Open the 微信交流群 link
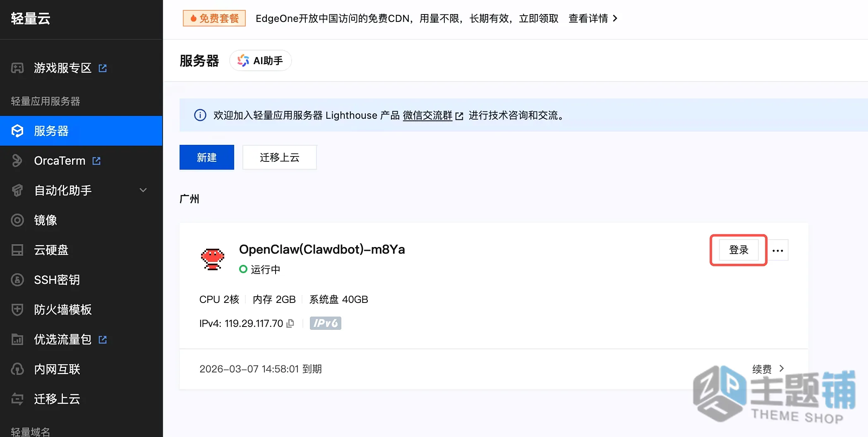Viewport: 868px width, 437px height. pyautogui.click(x=428, y=115)
